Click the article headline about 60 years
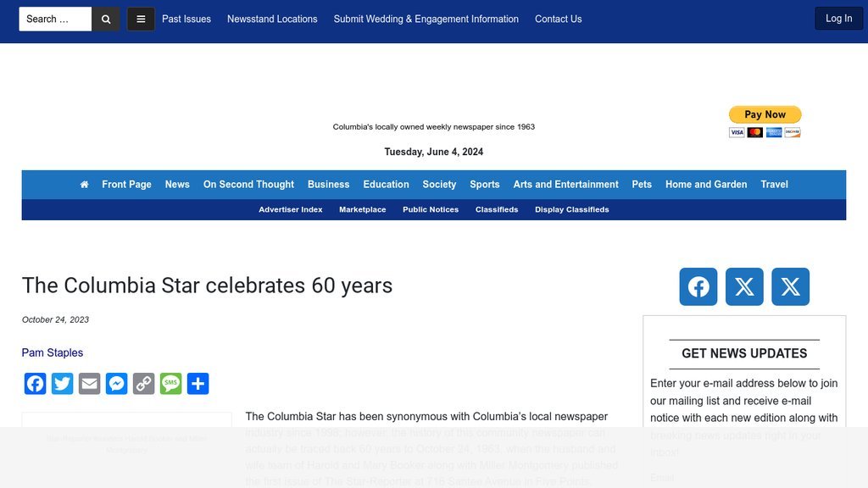Viewport: 868px width, 488px height. 207,286
